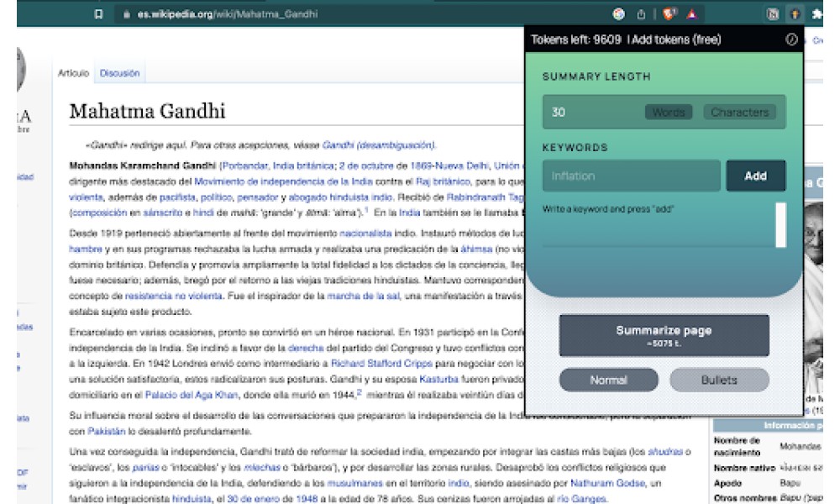Click the 'Nombre nativo' infobox label
The width and height of the screenshot is (840, 504).
(x=744, y=468)
